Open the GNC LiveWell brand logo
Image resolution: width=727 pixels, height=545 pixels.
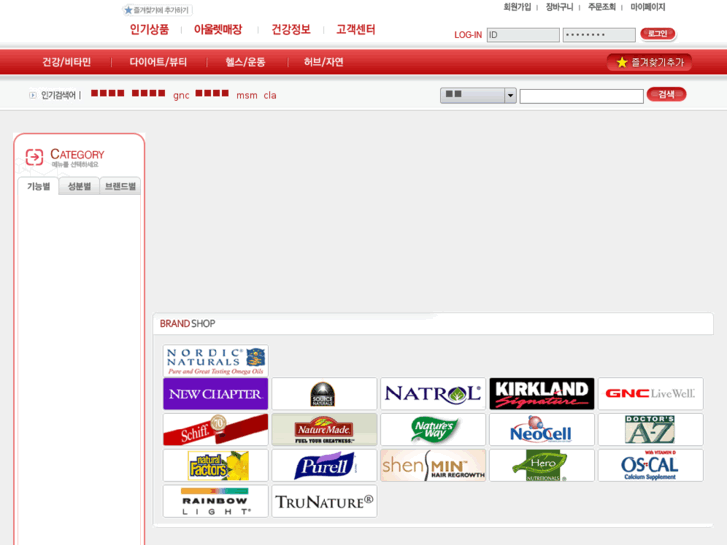(650, 394)
